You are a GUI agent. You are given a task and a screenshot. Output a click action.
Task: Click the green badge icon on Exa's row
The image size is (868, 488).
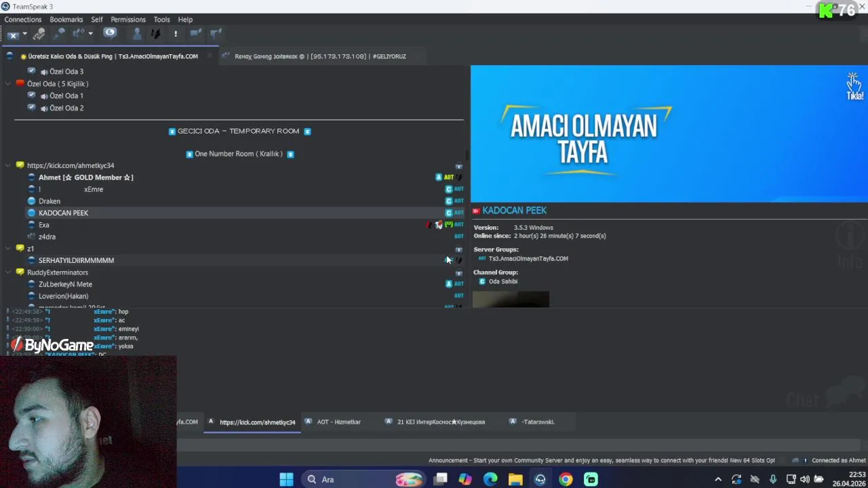[448, 225]
